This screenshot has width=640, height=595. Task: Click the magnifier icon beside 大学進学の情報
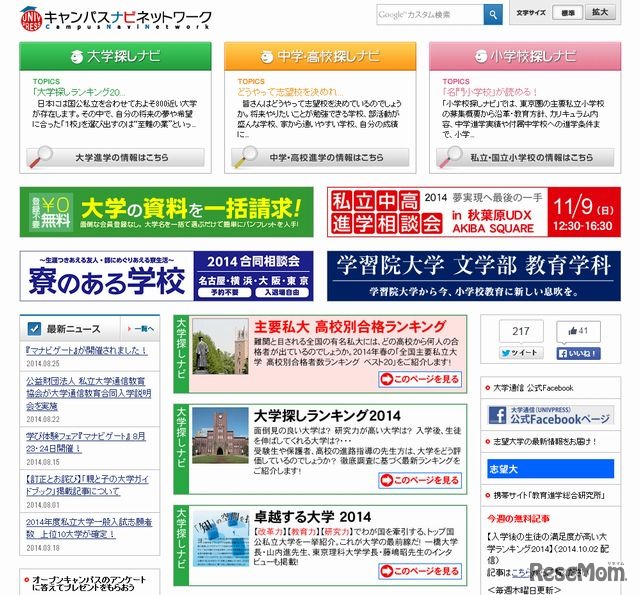pyautogui.click(x=41, y=157)
